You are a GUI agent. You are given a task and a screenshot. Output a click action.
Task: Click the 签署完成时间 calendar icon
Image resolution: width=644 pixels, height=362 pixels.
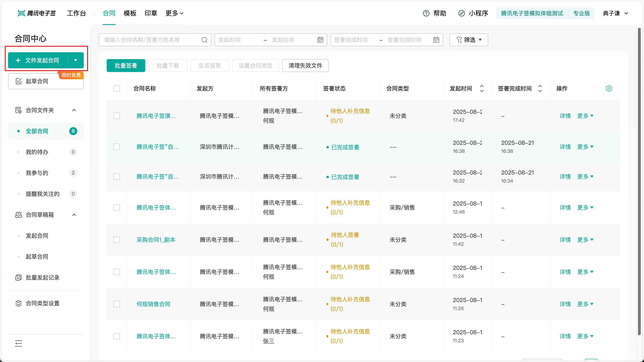pos(436,40)
